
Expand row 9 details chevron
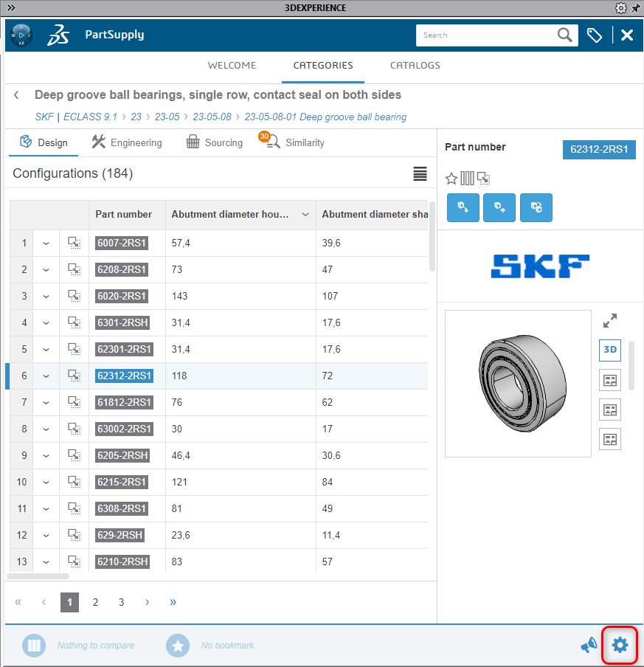(46, 455)
